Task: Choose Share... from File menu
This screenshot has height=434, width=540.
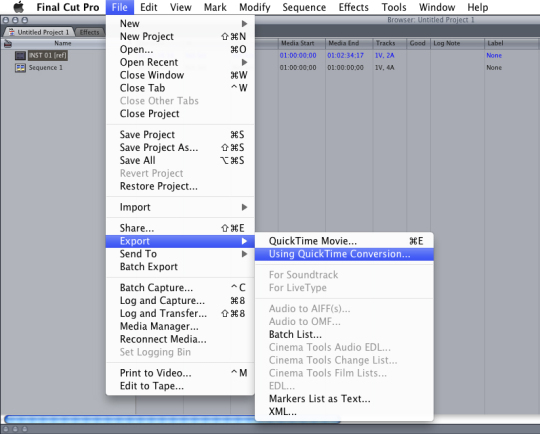Action: tap(180, 228)
